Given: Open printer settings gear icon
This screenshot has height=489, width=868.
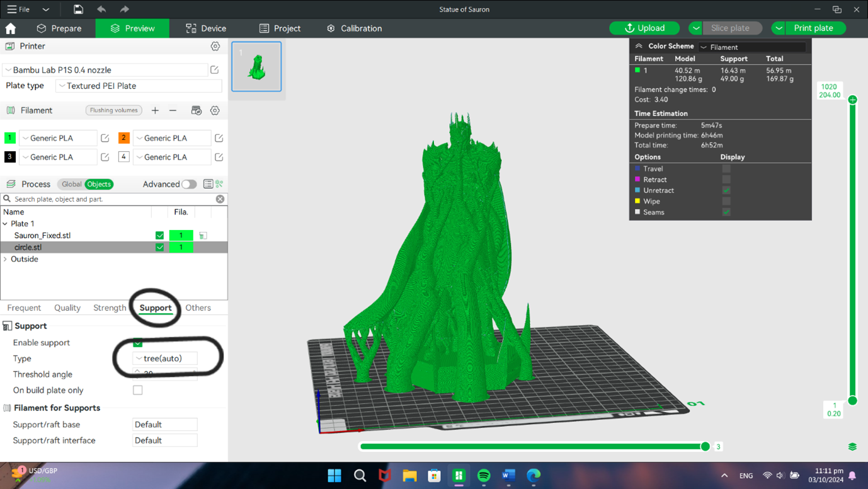Looking at the screenshot, I should [215, 47].
